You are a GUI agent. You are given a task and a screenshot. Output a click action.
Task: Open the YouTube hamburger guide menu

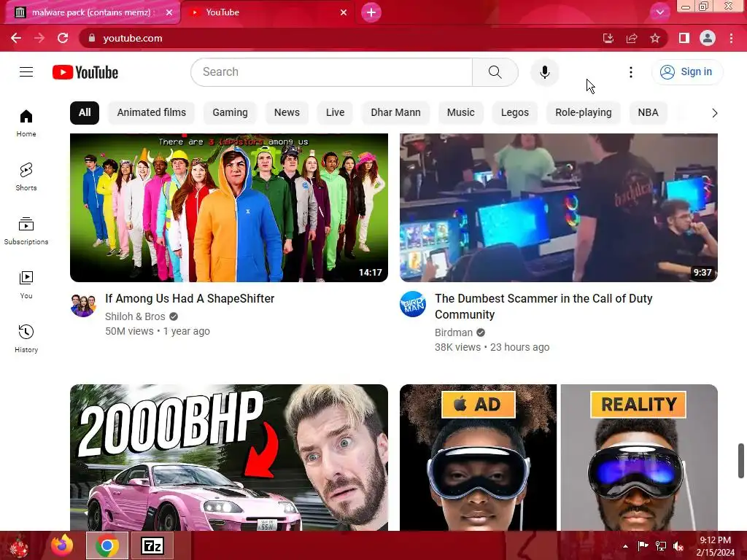(x=26, y=72)
